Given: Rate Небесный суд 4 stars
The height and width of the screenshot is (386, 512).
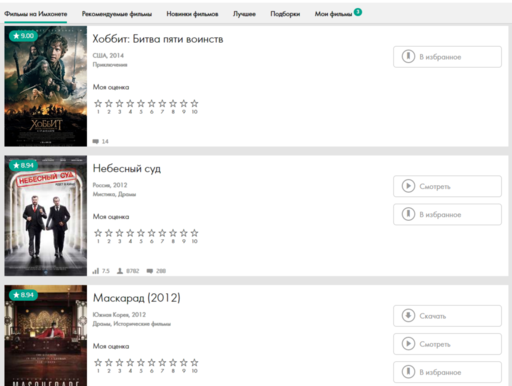Looking at the screenshot, I should coord(130,233).
